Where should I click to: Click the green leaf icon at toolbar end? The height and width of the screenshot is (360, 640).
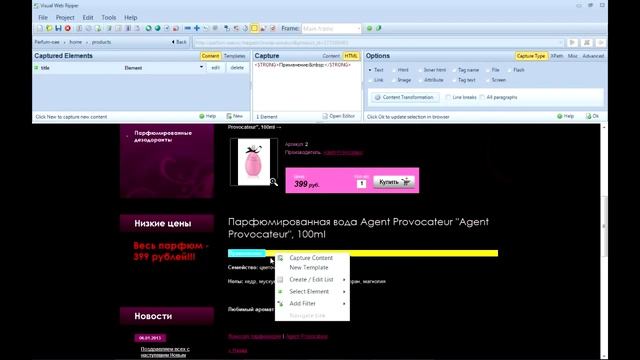pos(379,28)
